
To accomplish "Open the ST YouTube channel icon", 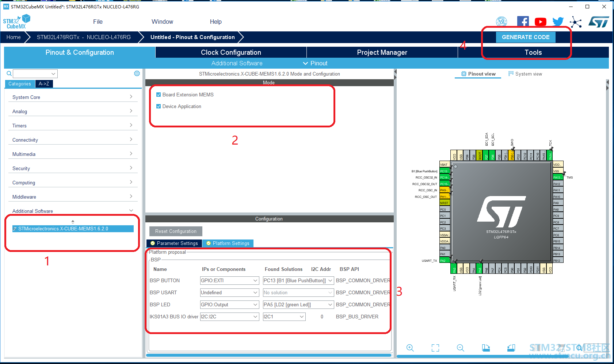I will coord(541,22).
